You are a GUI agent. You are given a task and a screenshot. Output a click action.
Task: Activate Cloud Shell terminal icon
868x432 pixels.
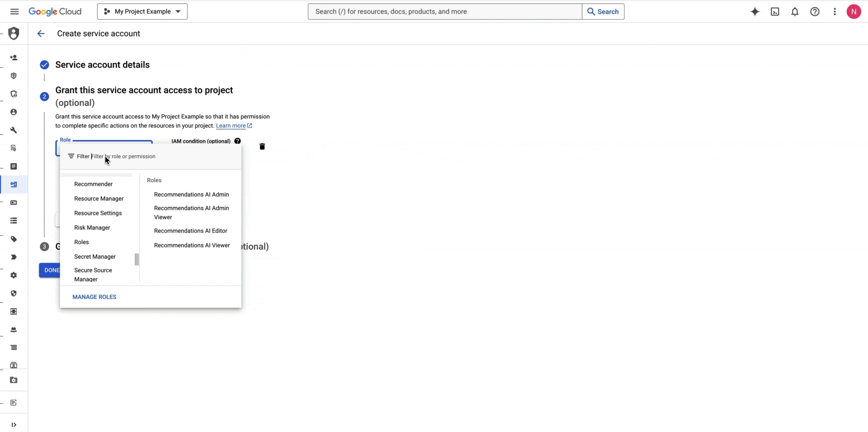coord(775,12)
